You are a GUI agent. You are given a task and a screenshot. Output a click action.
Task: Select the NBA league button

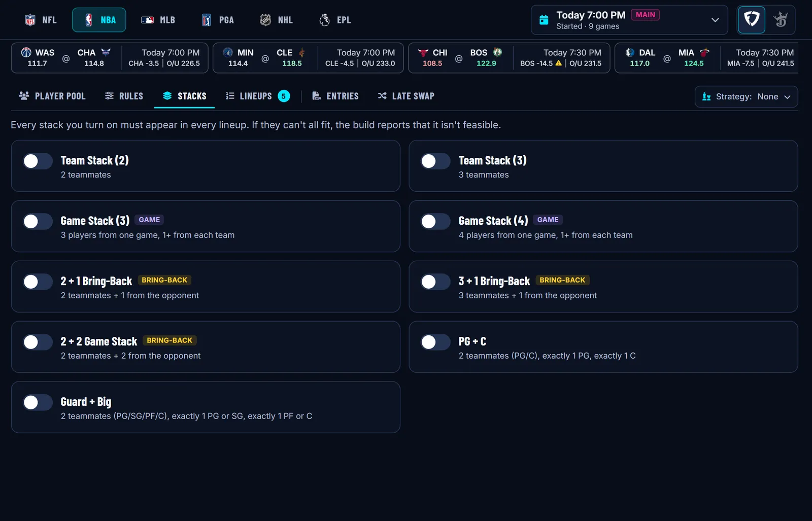click(x=99, y=20)
